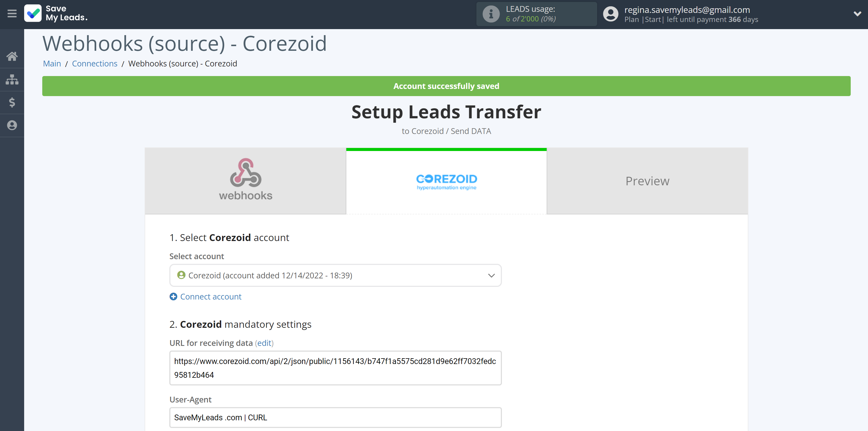The image size is (868, 431).
Task: Click the account email address in header
Action: [687, 10]
